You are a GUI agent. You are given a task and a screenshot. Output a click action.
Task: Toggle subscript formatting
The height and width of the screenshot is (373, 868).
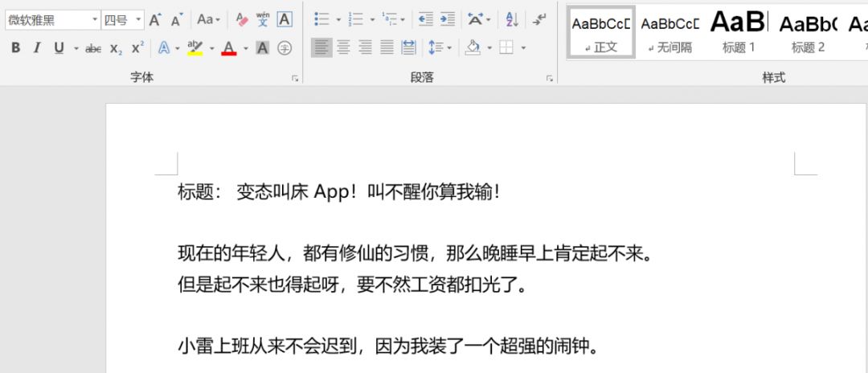coord(116,49)
